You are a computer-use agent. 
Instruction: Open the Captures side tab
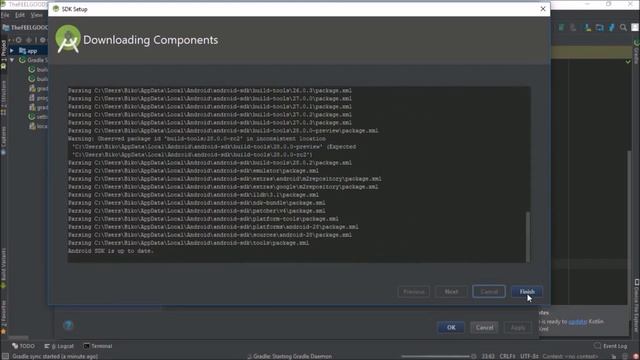(4, 140)
